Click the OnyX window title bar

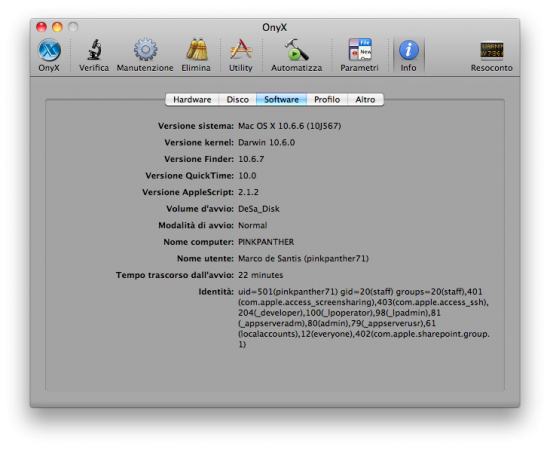coord(275,27)
